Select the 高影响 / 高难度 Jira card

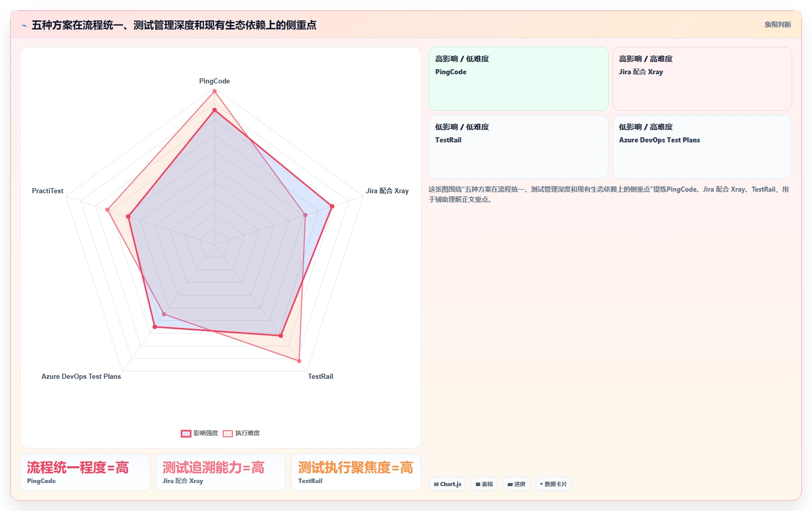point(702,79)
